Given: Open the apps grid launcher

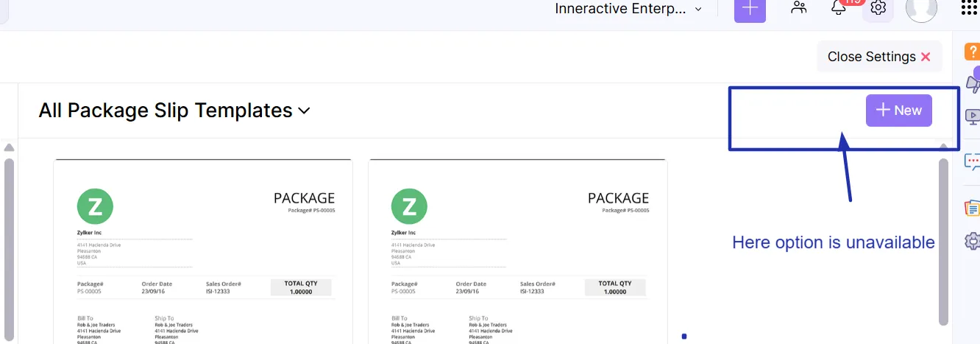Looking at the screenshot, I should click(x=970, y=8).
